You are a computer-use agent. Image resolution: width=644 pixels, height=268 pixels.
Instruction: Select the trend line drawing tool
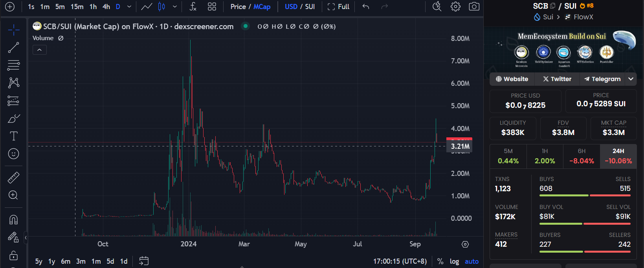tap(13, 48)
